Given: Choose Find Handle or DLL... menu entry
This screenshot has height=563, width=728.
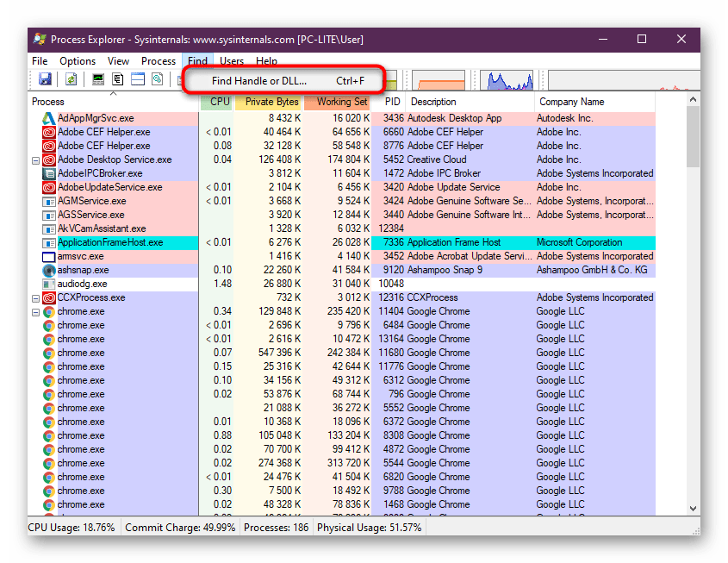Looking at the screenshot, I should point(283,81).
